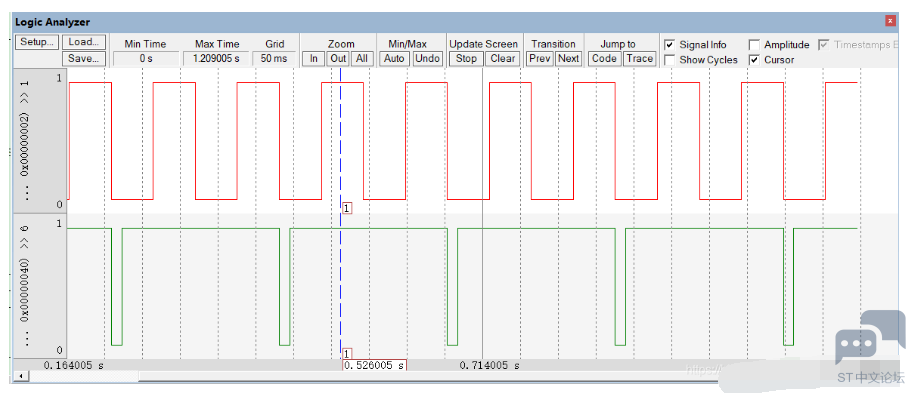Click Auto under Min/Max
914x393 pixels.
pos(395,58)
